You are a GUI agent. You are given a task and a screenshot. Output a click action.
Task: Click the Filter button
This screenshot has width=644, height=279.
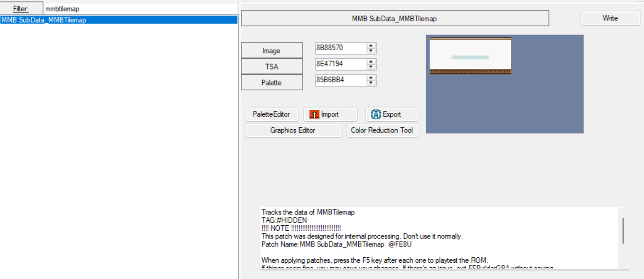pyautogui.click(x=21, y=9)
